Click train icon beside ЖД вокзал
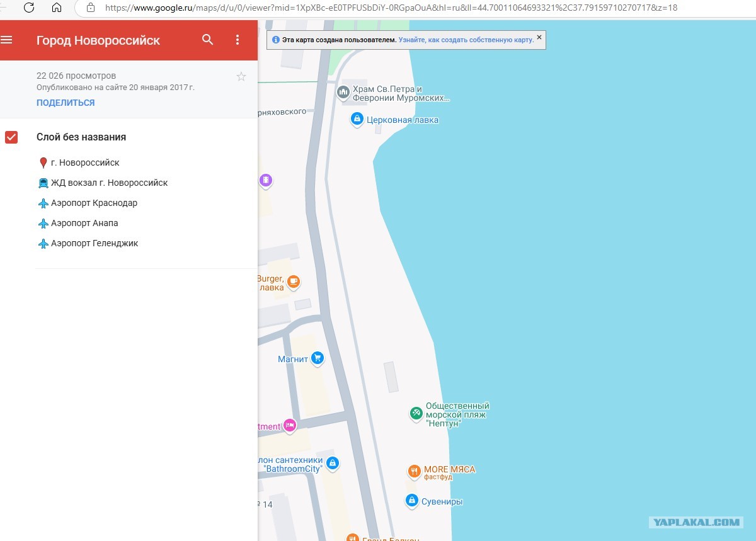The width and height of the screenshot is (756, 541). click(x=43, y=183)
